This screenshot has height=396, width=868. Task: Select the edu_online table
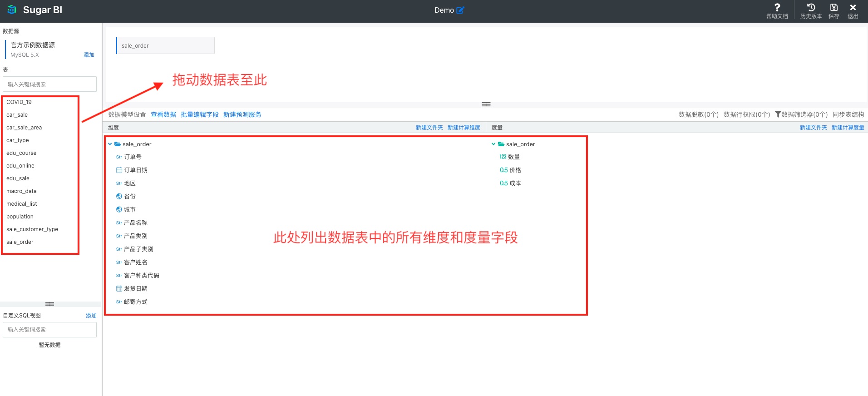[20, 166]
